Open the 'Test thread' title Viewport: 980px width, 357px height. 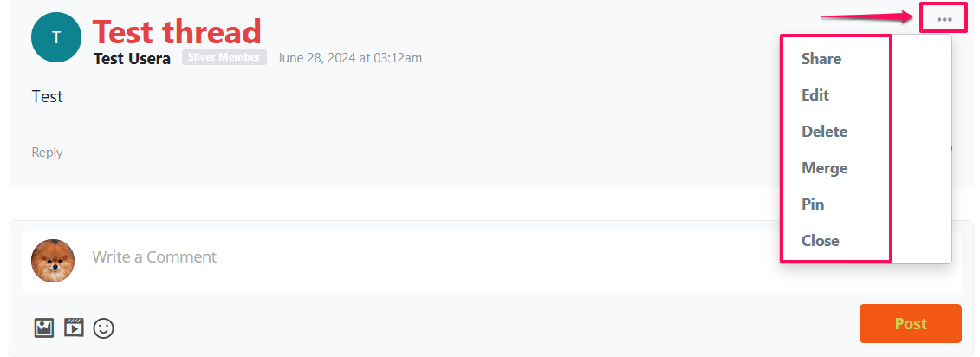click(x=177, y=32)
